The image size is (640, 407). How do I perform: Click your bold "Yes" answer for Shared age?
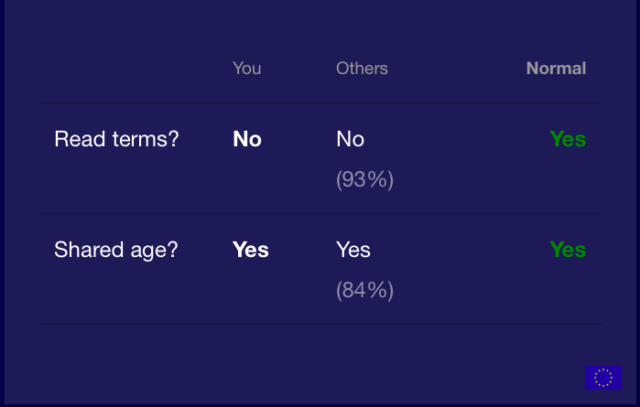(x=250, y=249)
